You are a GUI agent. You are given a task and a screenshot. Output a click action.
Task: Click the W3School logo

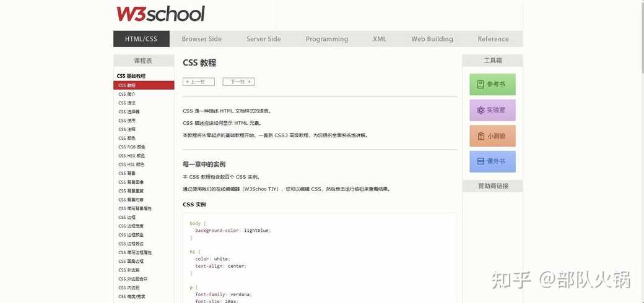[160, 14]
